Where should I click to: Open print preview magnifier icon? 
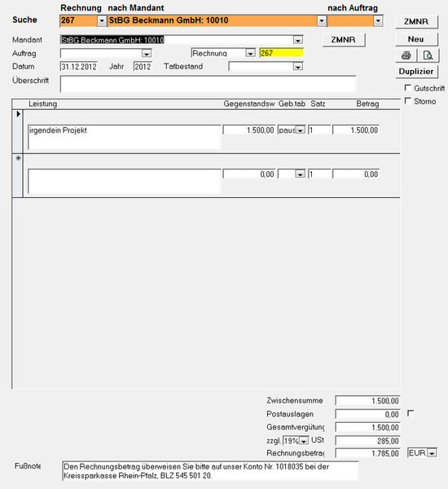428,55
